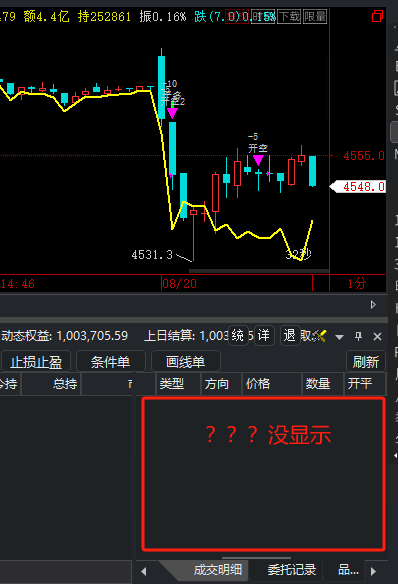Image resolution: width=398 pixels, height=584 pixels.
Task: Pin the trading panel with the pin icon
Action: pyautogui.click(x=358, y=336)
